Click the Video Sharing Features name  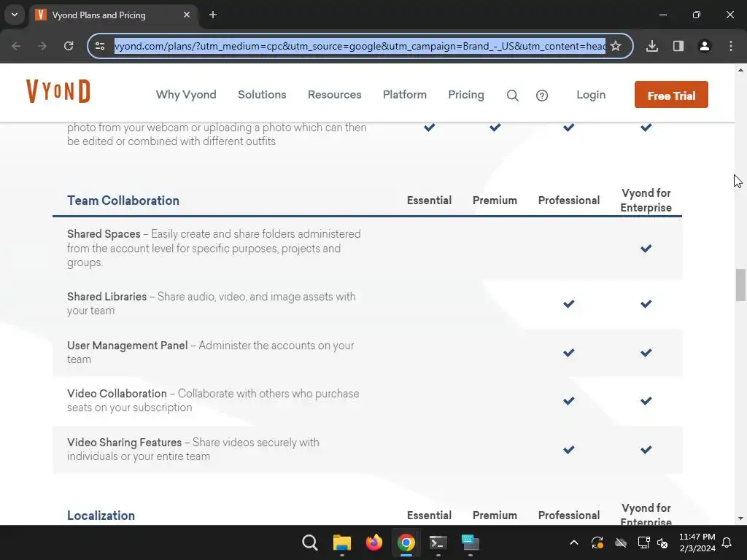click(x=124, y=442)
